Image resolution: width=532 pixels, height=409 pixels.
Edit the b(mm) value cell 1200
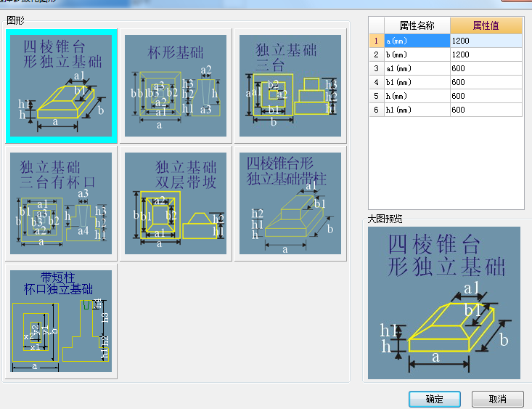pyautogui.click(x=486, y=54)
